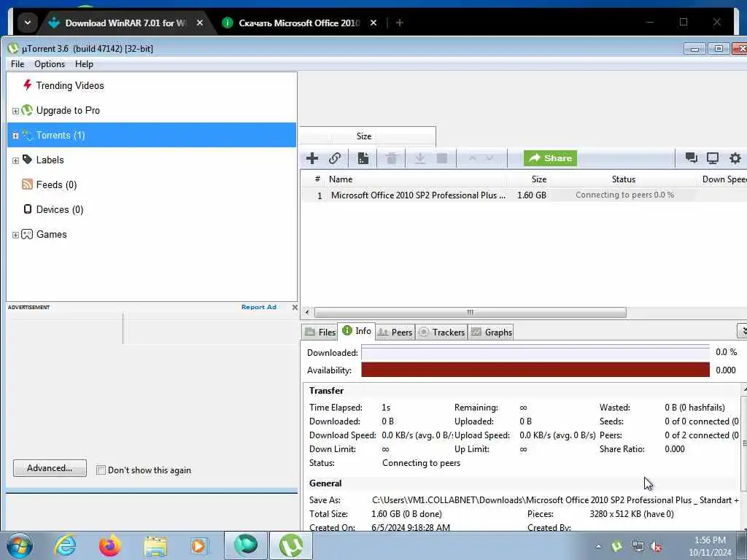Click the Feeds RSS icon

pyautogui.click(x=27, y=184)
